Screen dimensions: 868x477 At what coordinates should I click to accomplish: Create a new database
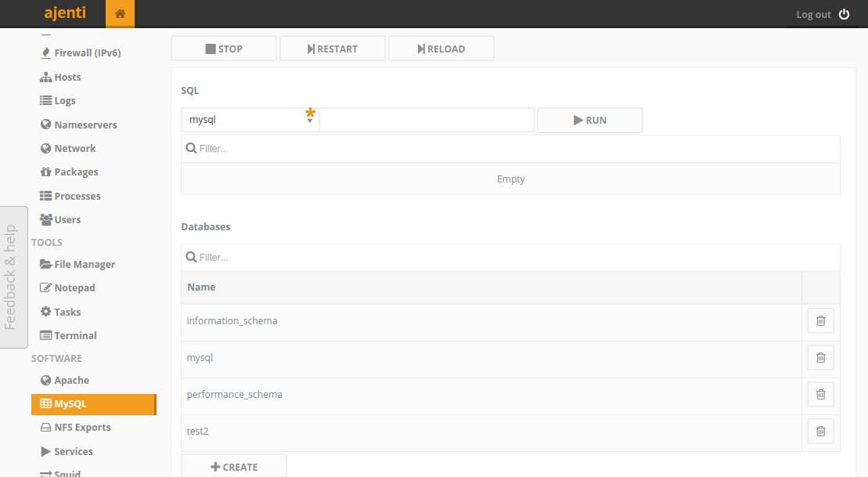[234, 467]
